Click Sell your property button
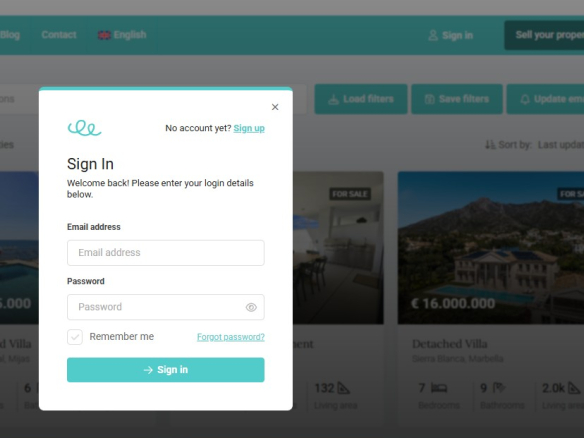 544,35
